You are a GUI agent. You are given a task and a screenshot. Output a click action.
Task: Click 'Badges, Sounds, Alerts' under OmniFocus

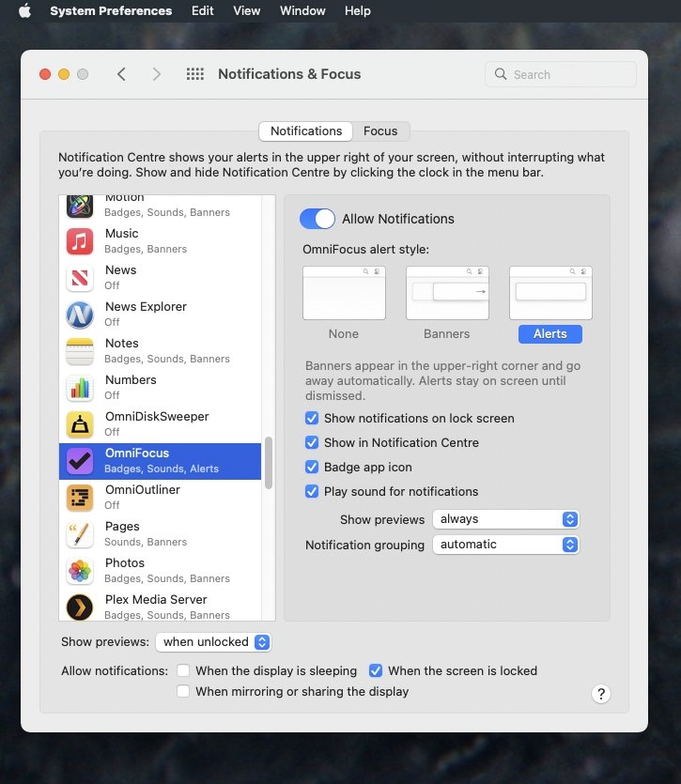pyautogui.click(x=162, y=469)
